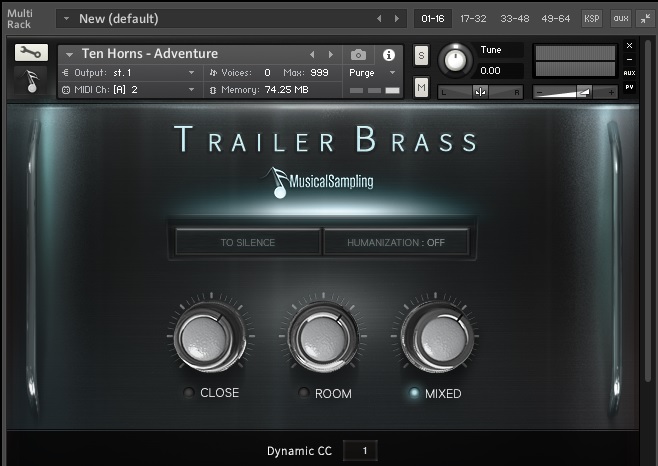Click the Tune knob
Image resolution: width=658 pixels, height=466 pixels.
point(455,60)
